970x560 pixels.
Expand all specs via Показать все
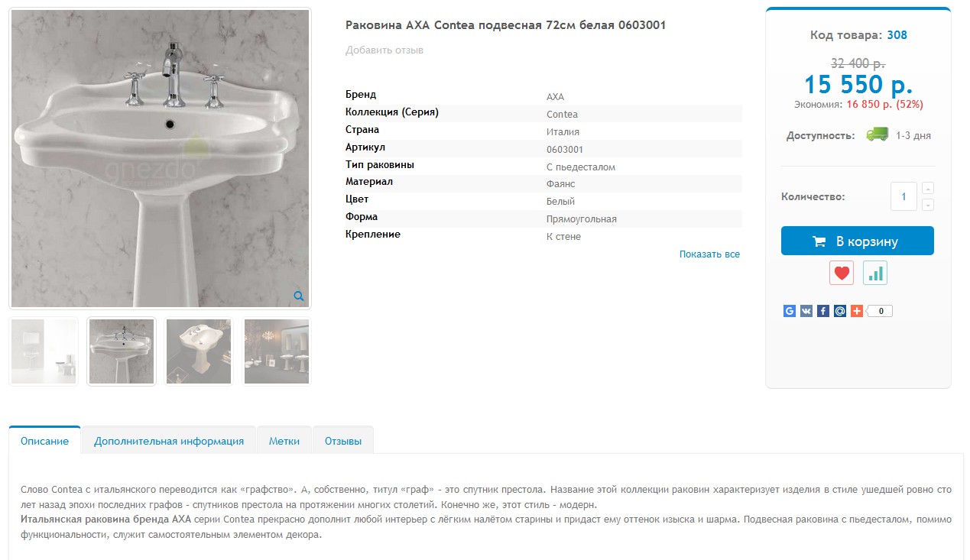(709, 254)
